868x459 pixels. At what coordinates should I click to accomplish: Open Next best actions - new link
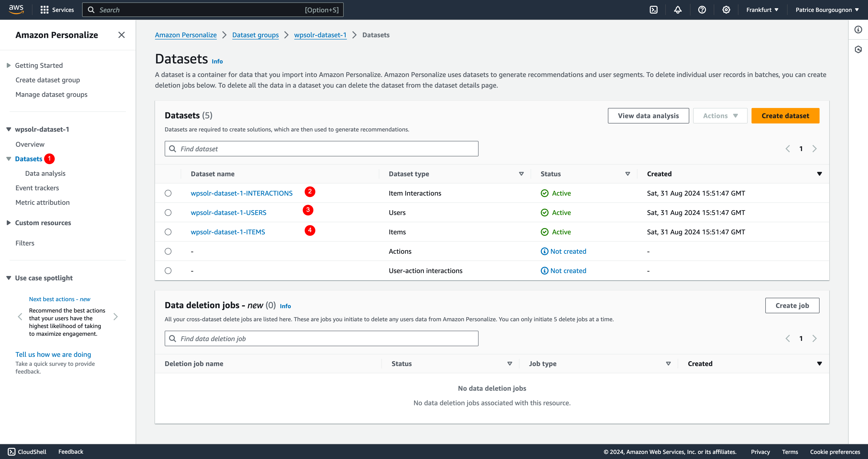(60, 299)
